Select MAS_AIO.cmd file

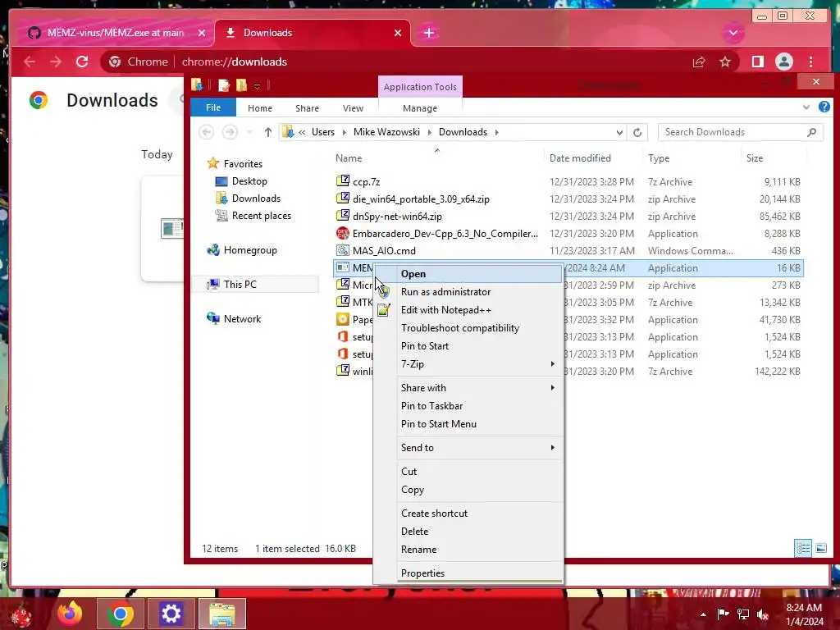tap(384, 251)
